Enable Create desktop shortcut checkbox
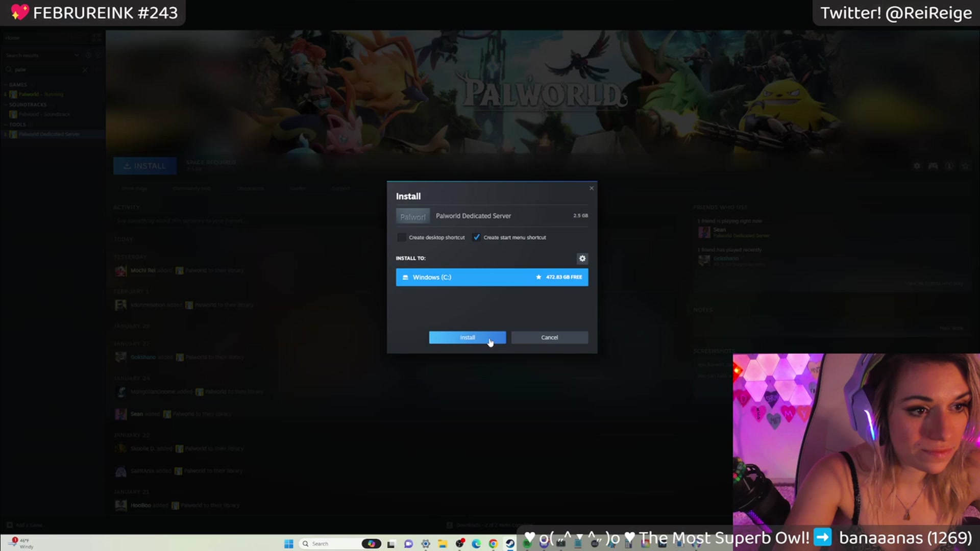 (x=402, y=237)
